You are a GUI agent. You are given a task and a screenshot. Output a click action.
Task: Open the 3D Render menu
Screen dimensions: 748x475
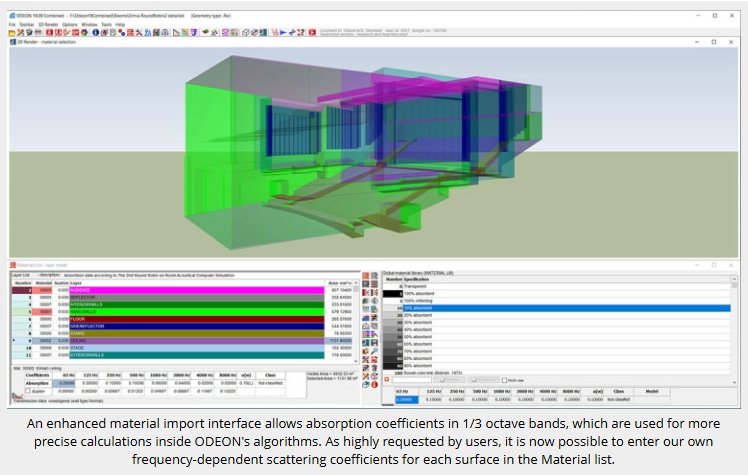coord(48,24)
